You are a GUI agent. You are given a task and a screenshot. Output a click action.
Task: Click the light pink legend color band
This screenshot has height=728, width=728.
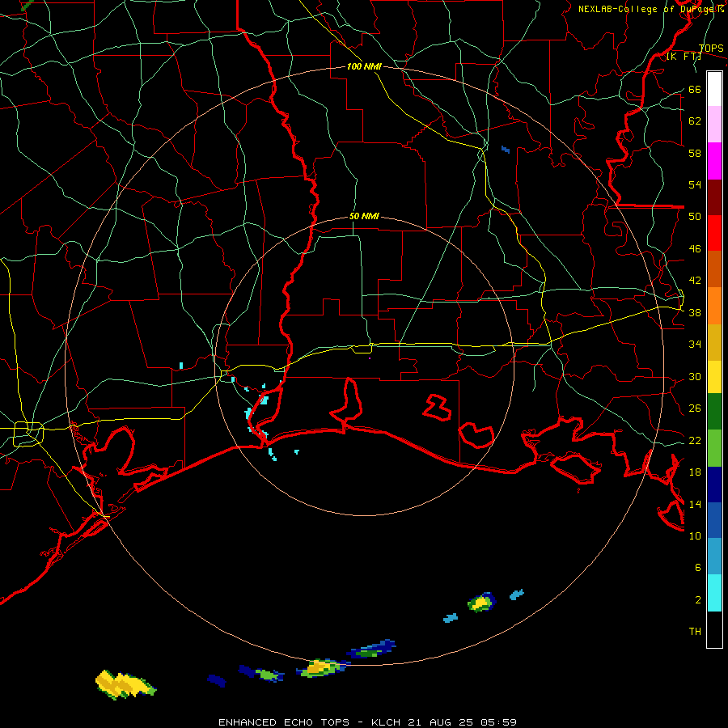point(714,124)
